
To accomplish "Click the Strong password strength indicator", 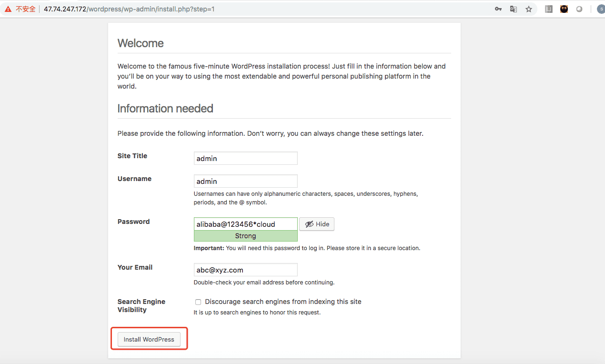I will (x=245, y=236).
